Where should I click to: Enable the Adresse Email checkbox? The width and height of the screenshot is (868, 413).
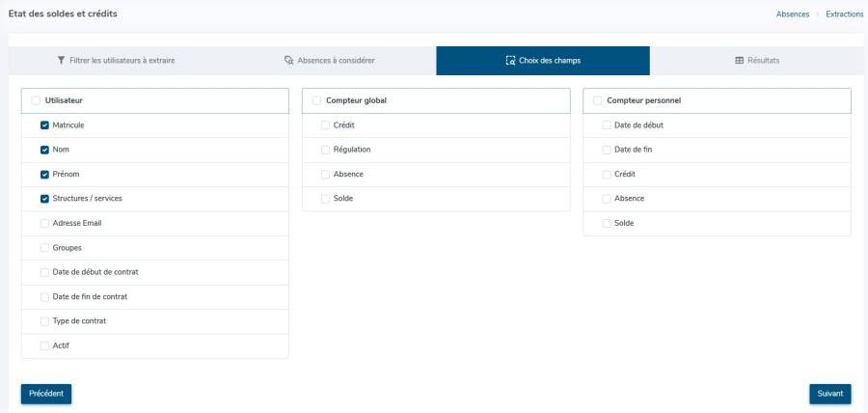pos(44,223)
